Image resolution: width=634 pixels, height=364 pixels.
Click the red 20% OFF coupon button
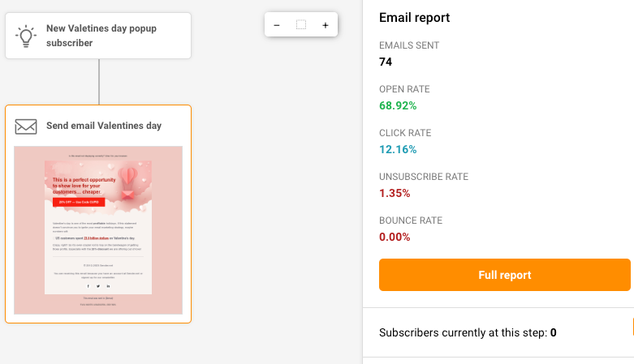(x=79, y=201)
